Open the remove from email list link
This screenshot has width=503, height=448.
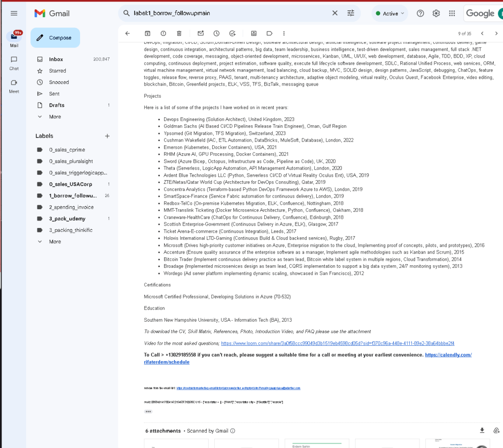pyautogui.click(x=238, y=388)
